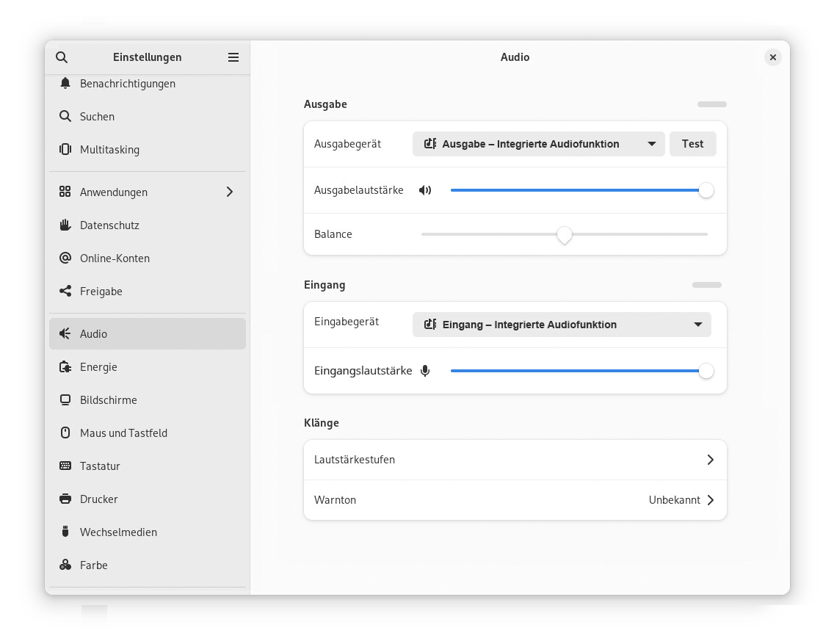834x644 pixels.
Task: Expand the Anwendungen submenu chevron
Action: click(230, 192)
